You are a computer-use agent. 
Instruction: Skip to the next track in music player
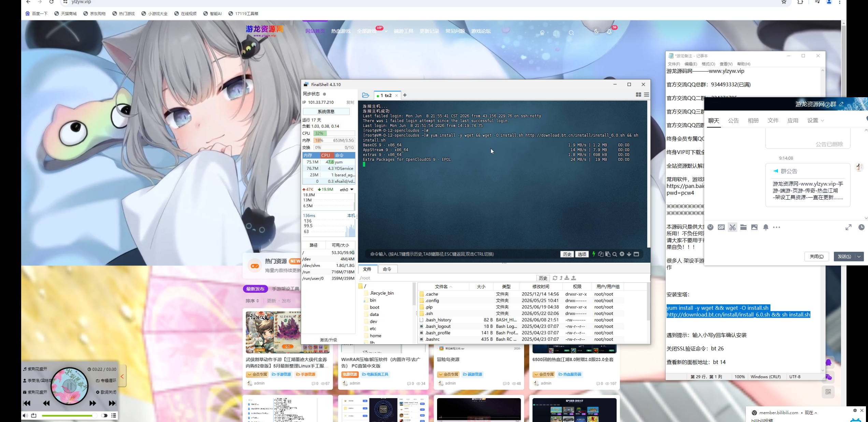click(x=112, y=403)
